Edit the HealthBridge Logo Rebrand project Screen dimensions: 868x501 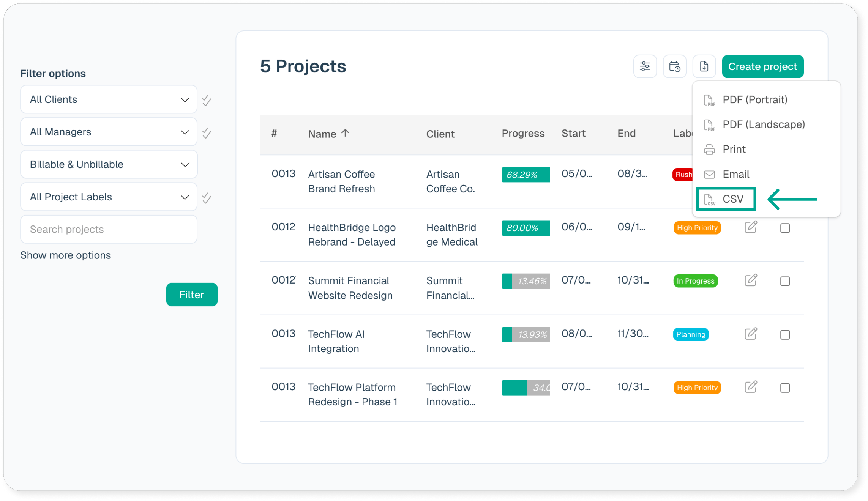click(x=751, y=227)
